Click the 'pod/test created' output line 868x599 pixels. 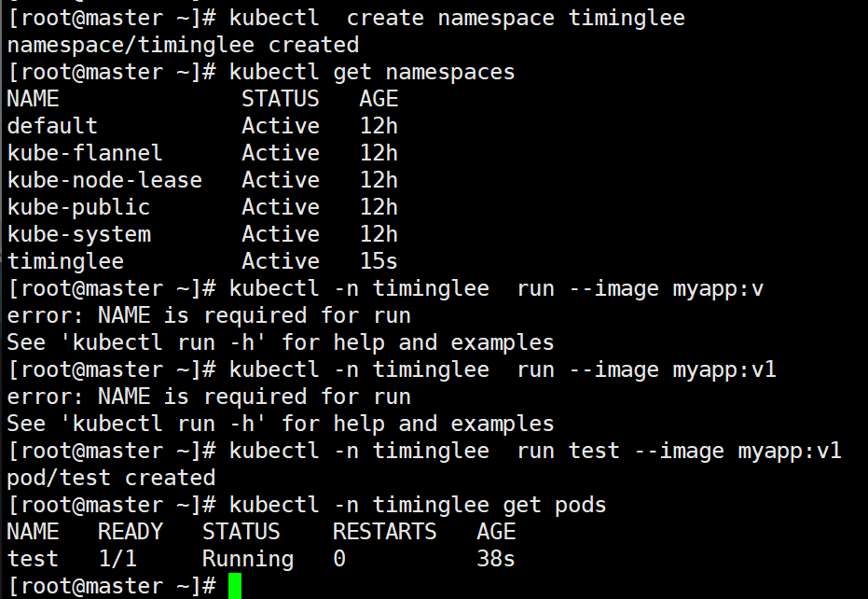coord(111,478)
